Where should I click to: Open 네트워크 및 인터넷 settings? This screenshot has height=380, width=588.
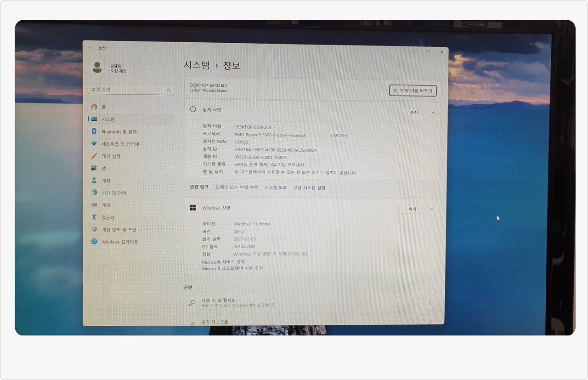tap(120, 144)
